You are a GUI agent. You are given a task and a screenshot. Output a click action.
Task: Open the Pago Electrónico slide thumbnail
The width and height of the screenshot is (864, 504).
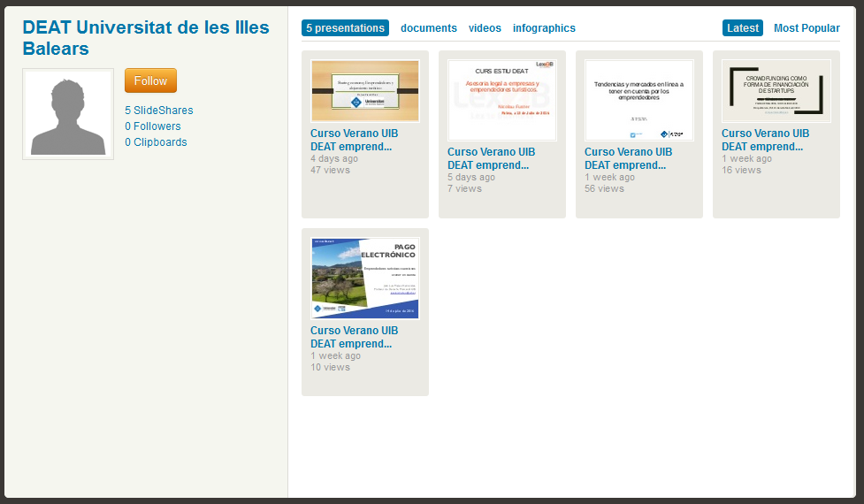(364, 279)
